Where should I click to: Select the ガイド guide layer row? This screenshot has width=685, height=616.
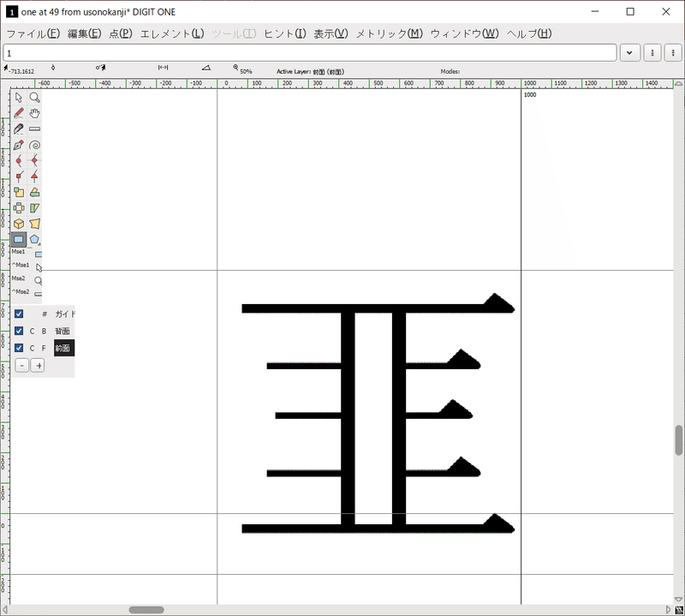pos(65,314)
